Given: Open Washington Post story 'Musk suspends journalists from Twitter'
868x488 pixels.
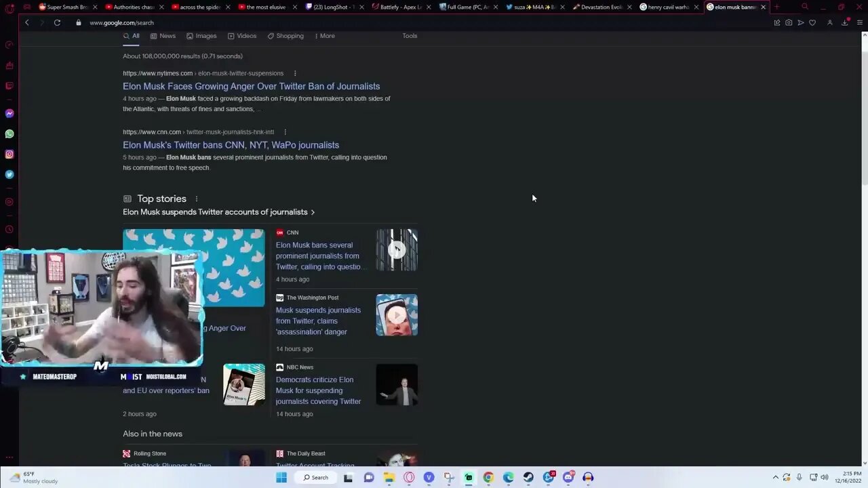Looking at the screenshot, I should click(318, 321).
